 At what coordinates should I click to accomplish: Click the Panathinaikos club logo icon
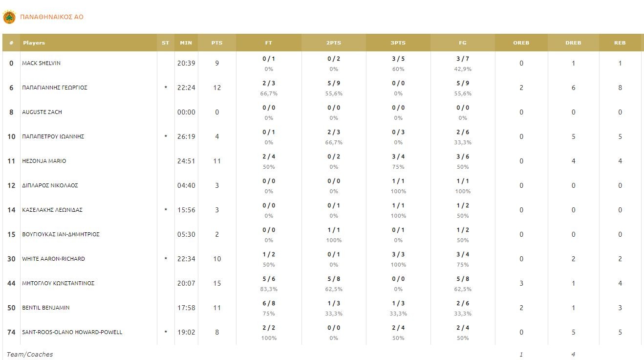click(x=9, y=17)
